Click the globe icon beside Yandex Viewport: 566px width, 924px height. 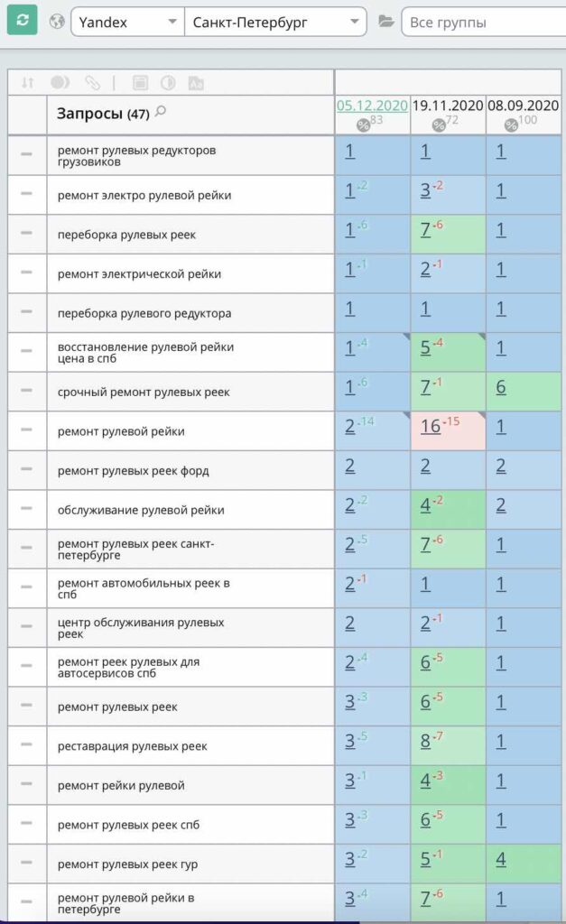click(x=57, y=22)
